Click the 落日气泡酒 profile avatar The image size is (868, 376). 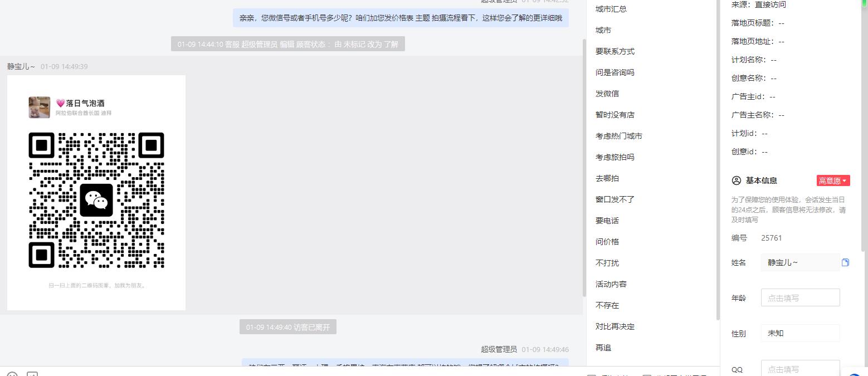40,107
